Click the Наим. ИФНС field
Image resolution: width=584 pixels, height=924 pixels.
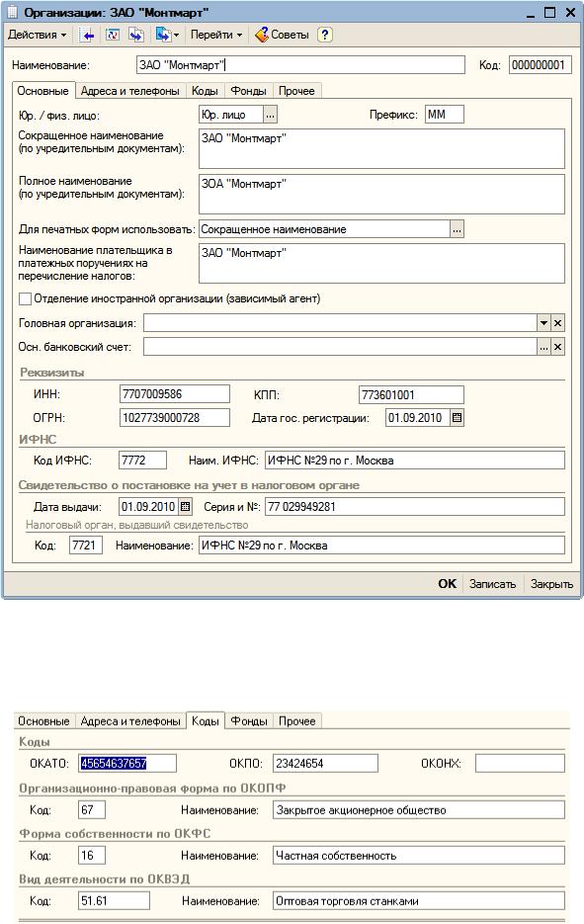tap(415, 461)
